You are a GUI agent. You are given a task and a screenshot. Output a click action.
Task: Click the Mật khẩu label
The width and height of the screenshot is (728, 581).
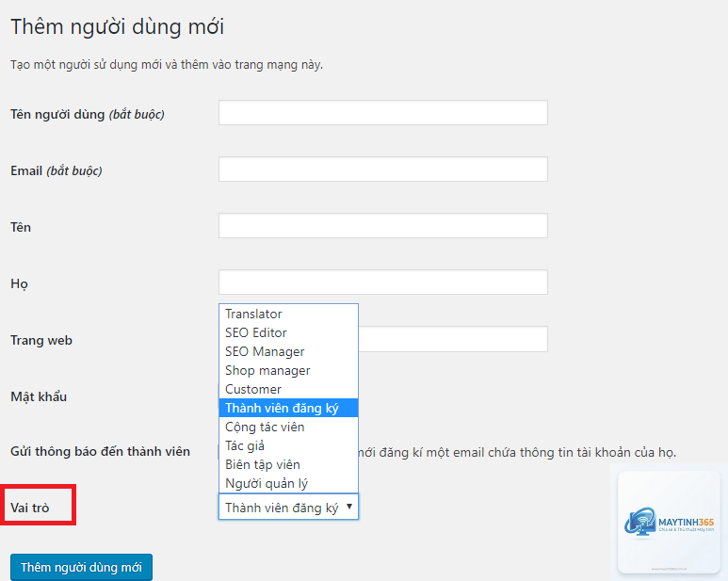click(39, 396)
